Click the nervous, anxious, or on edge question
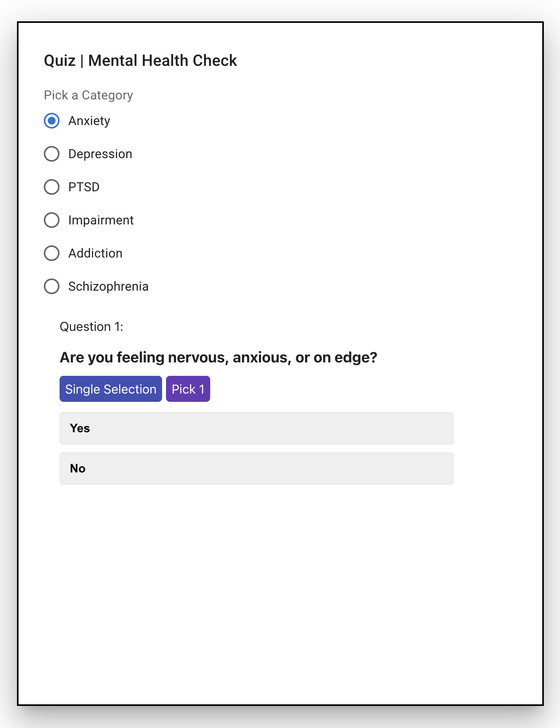The height and width of the screenshot is (728, 560). [218, 357]
